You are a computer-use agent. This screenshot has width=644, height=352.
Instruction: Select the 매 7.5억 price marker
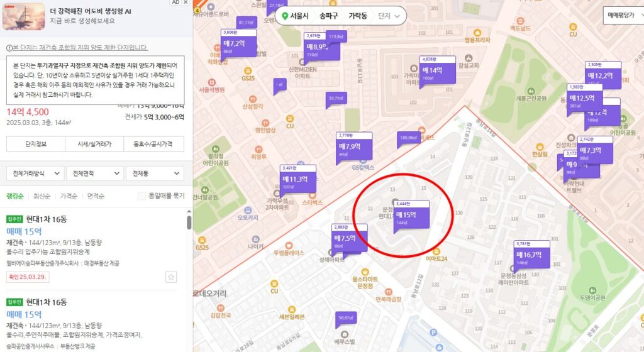click(x=349, y=238)
